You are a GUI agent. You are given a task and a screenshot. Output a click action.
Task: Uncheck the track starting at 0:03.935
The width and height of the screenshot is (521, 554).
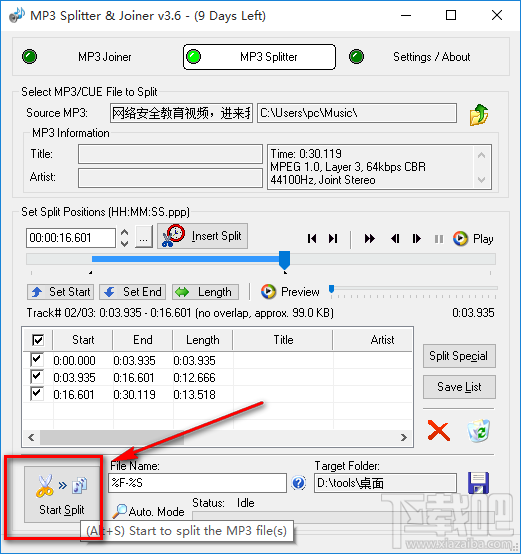37,377
